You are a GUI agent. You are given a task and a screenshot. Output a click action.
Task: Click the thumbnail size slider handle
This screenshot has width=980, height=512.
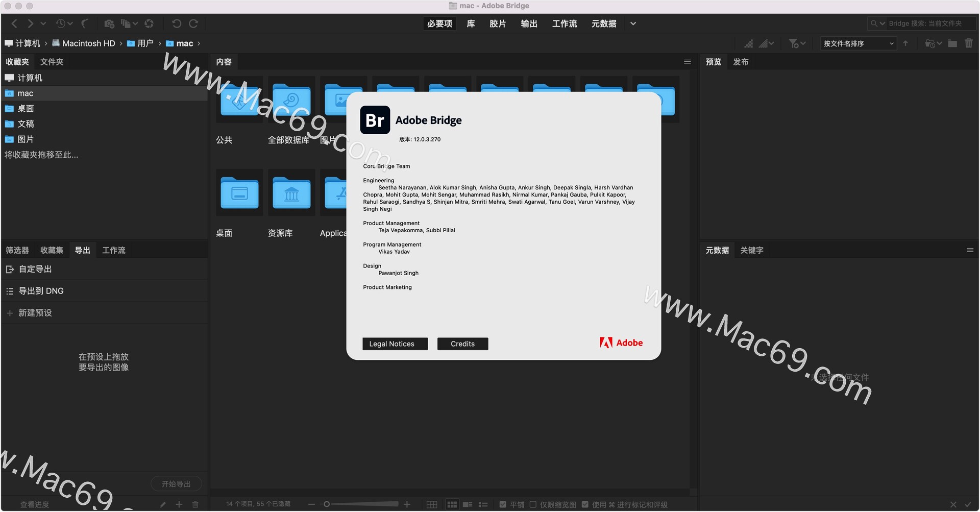click(x=327, y=504)
